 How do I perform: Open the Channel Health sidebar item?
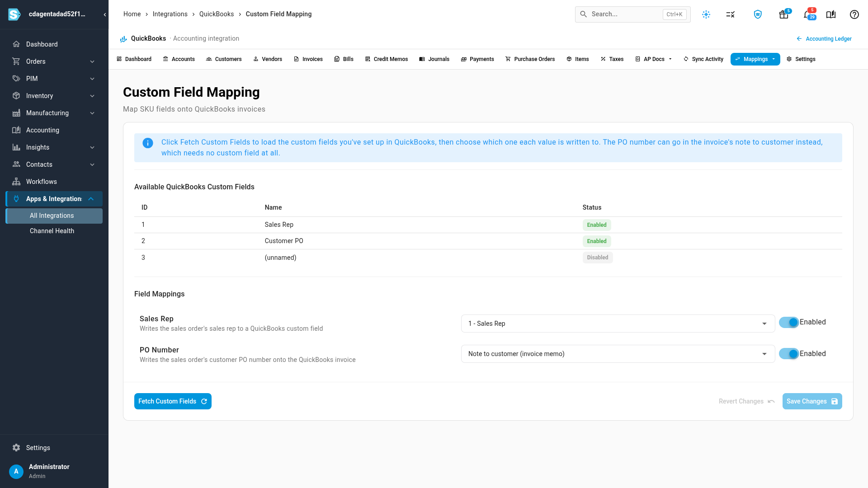[54, 231]
